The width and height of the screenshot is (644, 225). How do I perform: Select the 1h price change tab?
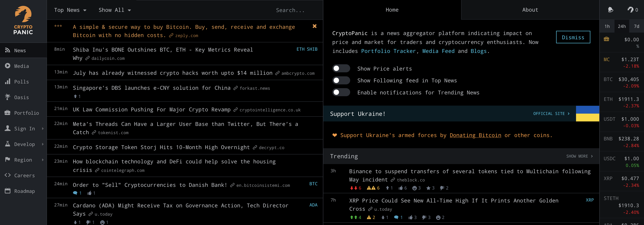coord(607,26)
